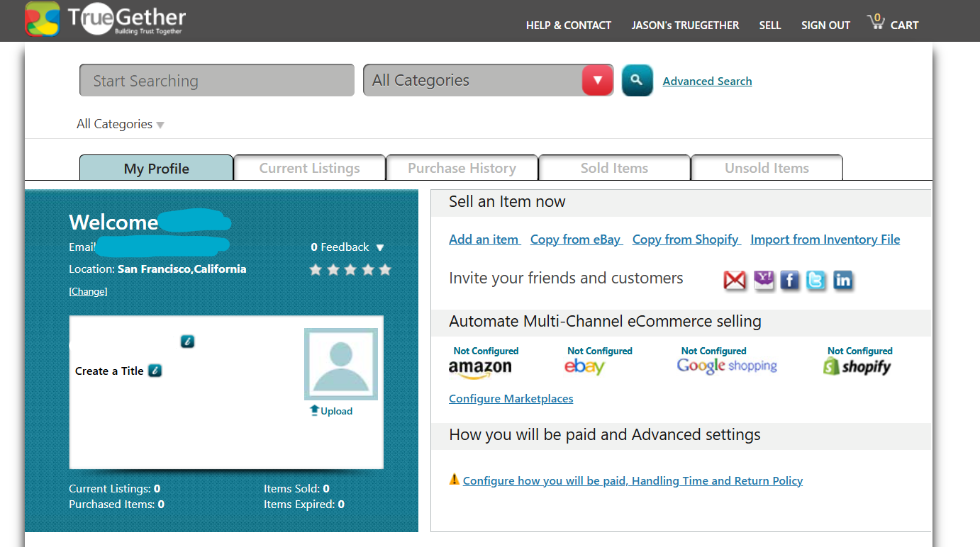The width and height of the screenshot is (980, 547).
Task: Open the Current Listings tab
Action: 309,168
